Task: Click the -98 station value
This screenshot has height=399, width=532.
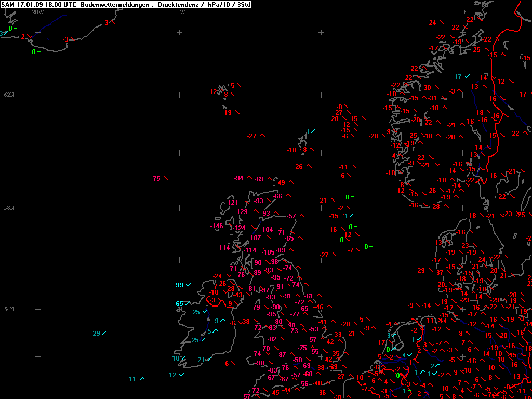Action: tap(273, 262)
